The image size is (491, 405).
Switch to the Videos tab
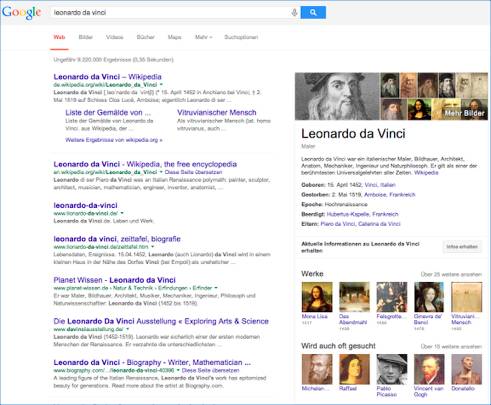coord(115,37)
